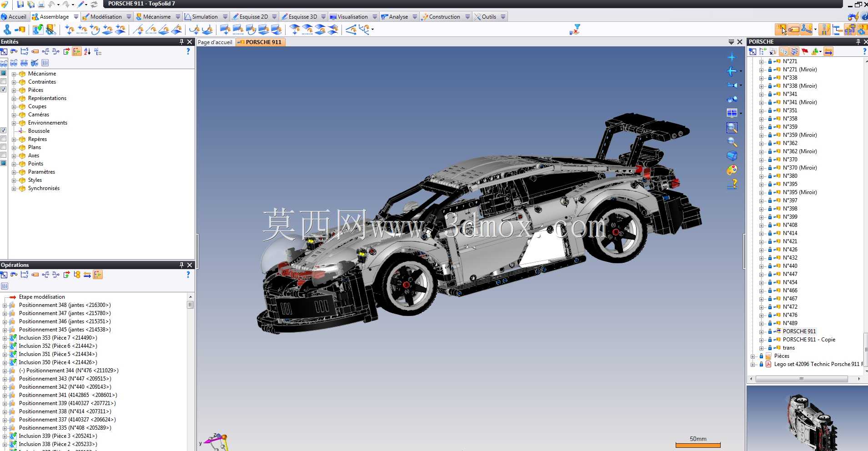Expand N°271 node in PORSCHE tree
The image size is (868, 451).
coord(762,61)
